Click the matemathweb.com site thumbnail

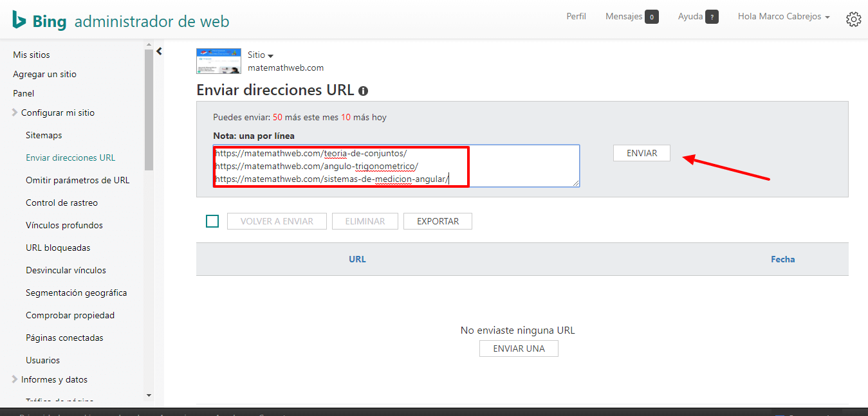tap(218, 60)
